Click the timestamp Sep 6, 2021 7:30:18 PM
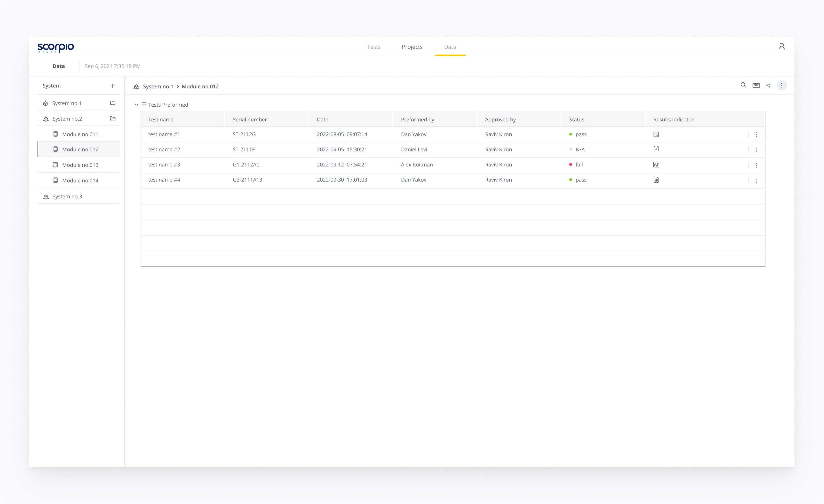Viewport: 824px width, 504px height. pyautogui.click(x=113, y=66)
